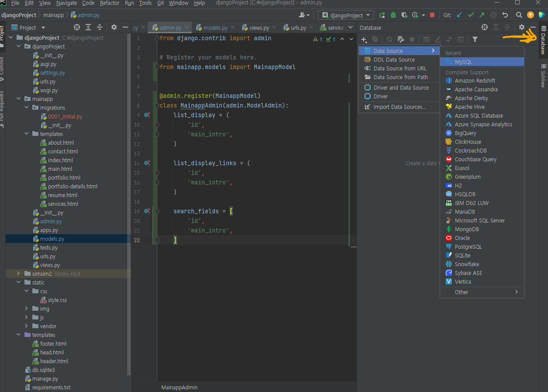
Task: Switch to the views.py editor tab
Action: [x=259, y=28]
